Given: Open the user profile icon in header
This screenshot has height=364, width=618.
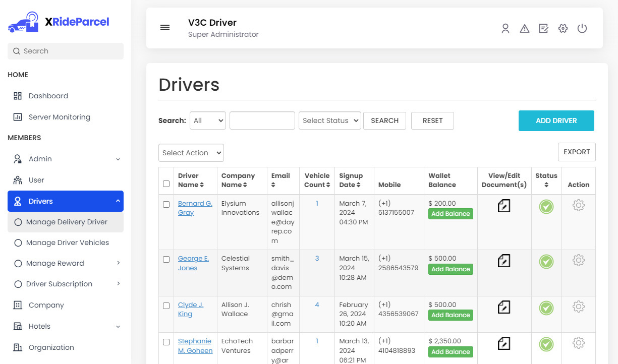Looking at the screenshot, I should [x=505, y=29].
